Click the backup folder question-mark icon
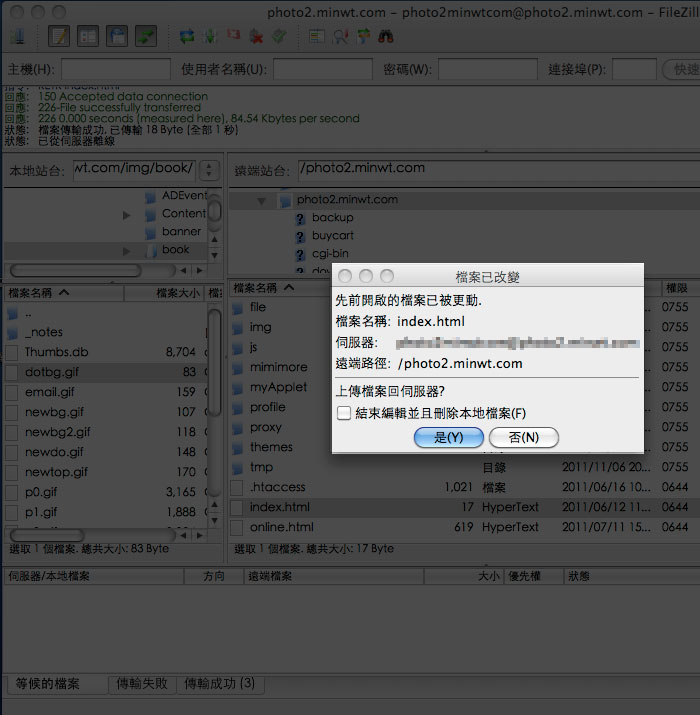700x715 pixels. 300,218
